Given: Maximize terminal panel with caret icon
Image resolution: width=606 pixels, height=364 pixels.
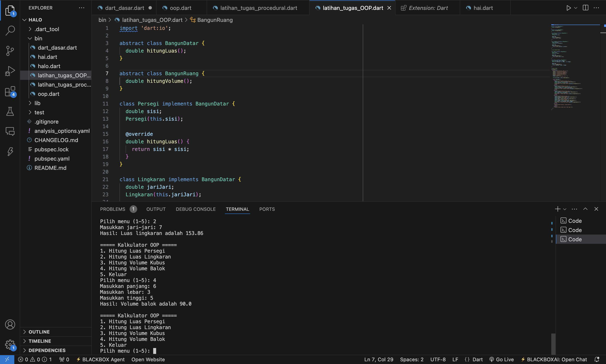Looking at the screenshot, I should 585,209.
